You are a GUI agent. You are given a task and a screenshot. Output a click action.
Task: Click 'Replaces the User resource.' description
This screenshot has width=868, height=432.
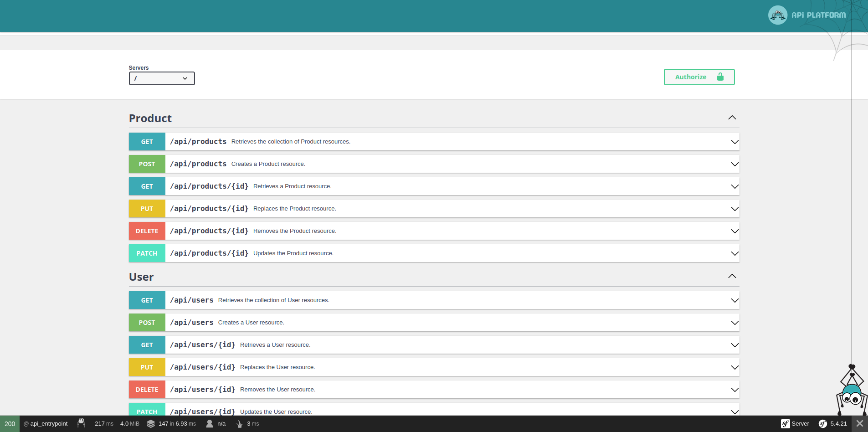(277, 367)
